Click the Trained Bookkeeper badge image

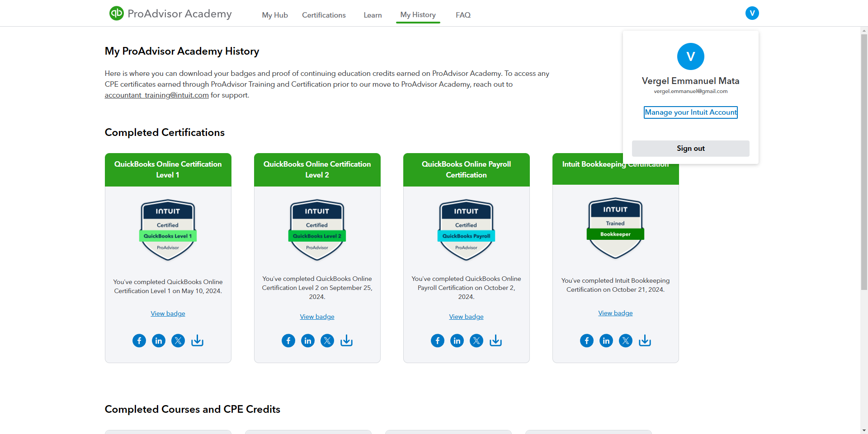pos(615,228)
